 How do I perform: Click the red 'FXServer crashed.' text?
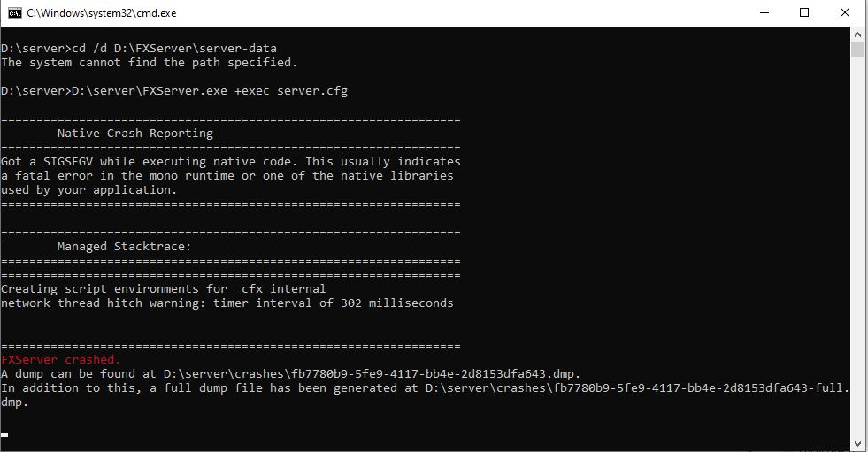pyautogui.click(x=61, y=360)
